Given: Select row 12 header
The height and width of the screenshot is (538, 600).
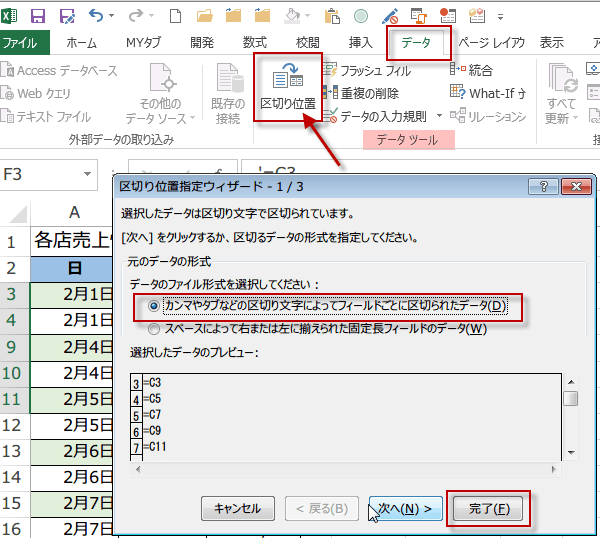Looking at the screenshot, I should 15,426.
